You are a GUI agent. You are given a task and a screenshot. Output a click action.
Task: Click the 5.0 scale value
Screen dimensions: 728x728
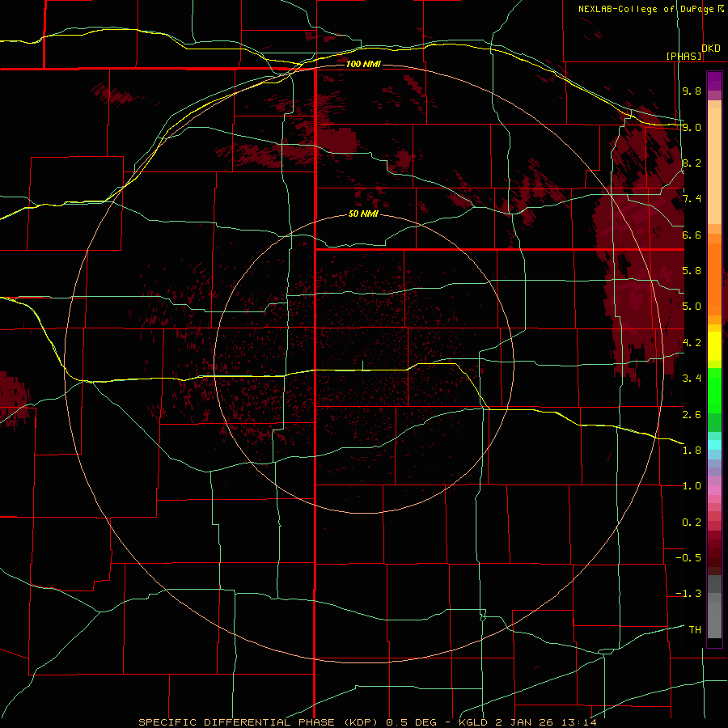(692, 307)
